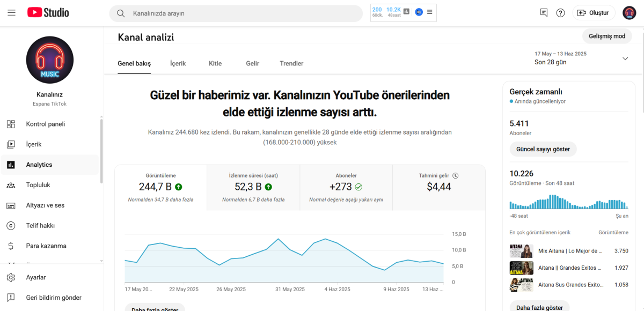Image resolution: width=644 pixels, height=311 pixels.
Task: Go to YouTube Studio home via logo
Action: (x=48, y=12)
